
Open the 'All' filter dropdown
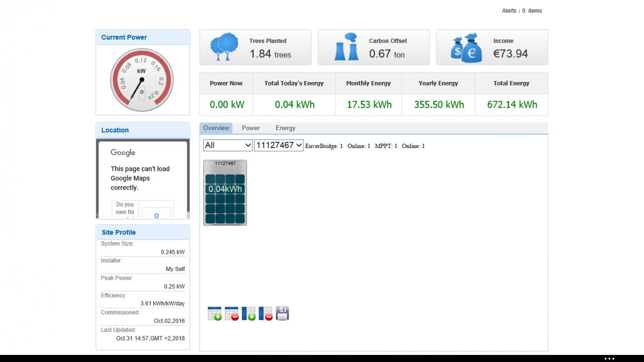pos(228,146)
